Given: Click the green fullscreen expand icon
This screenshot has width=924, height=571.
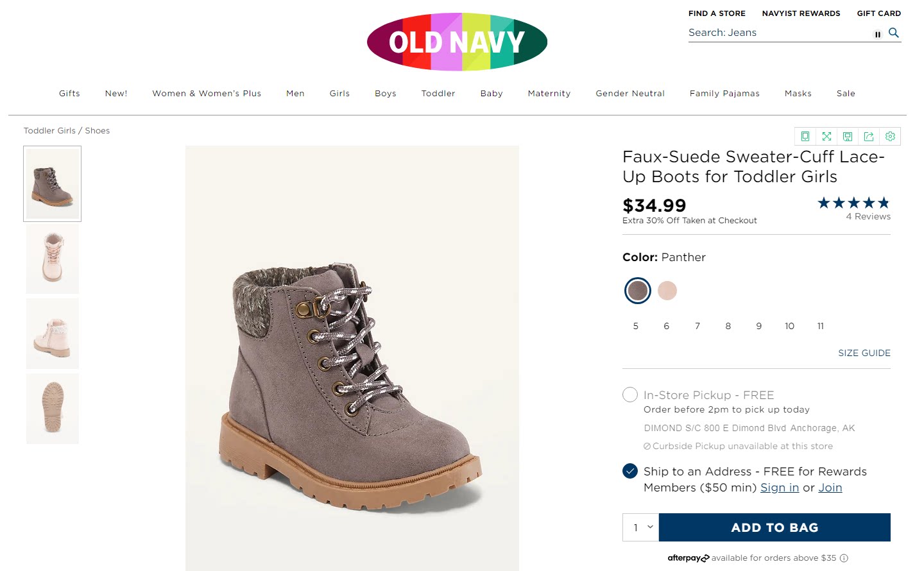Looking at the screenshot, I should click(x=826, y=137).
